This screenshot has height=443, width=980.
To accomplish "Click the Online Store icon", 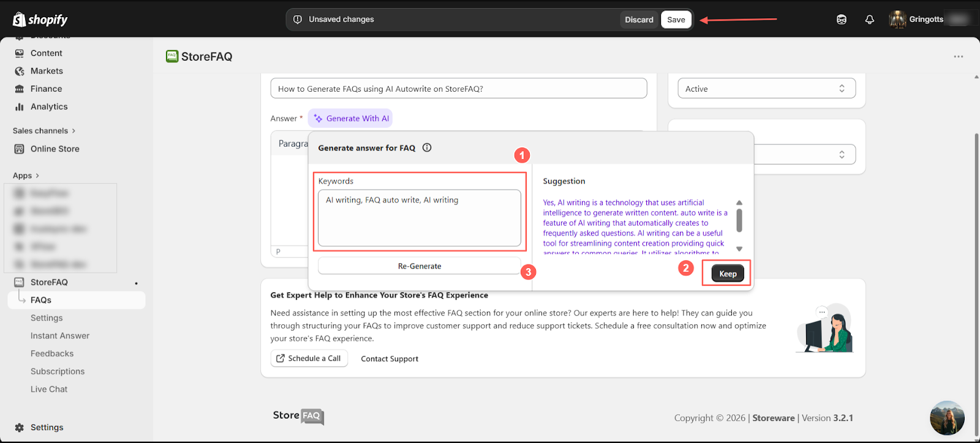I will pos(20,149).
